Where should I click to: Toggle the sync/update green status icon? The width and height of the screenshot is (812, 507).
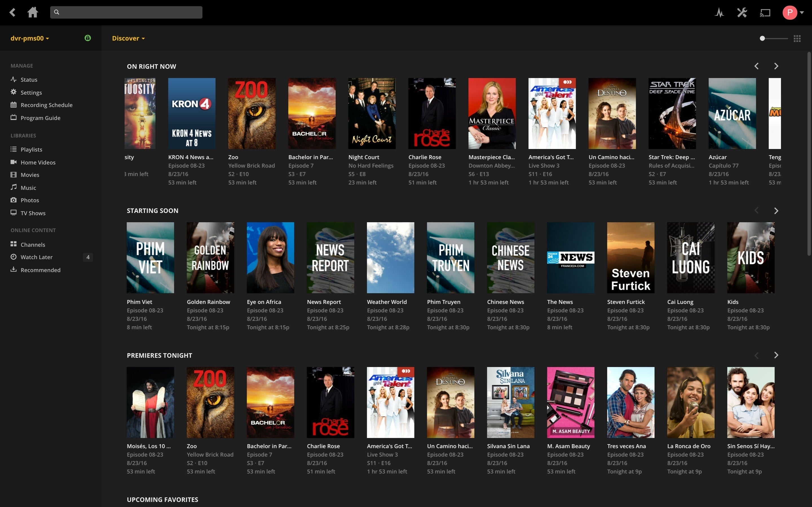coord(88,38)
